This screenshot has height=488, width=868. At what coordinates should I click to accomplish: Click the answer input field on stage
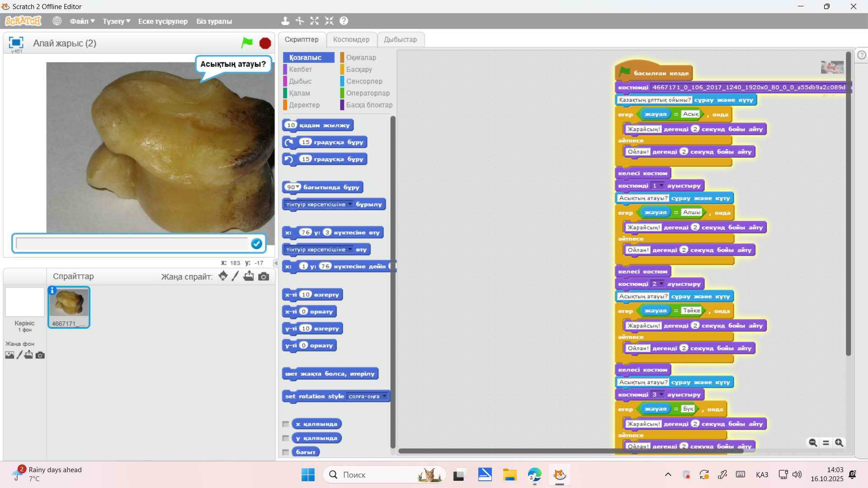tap(132, 244)
